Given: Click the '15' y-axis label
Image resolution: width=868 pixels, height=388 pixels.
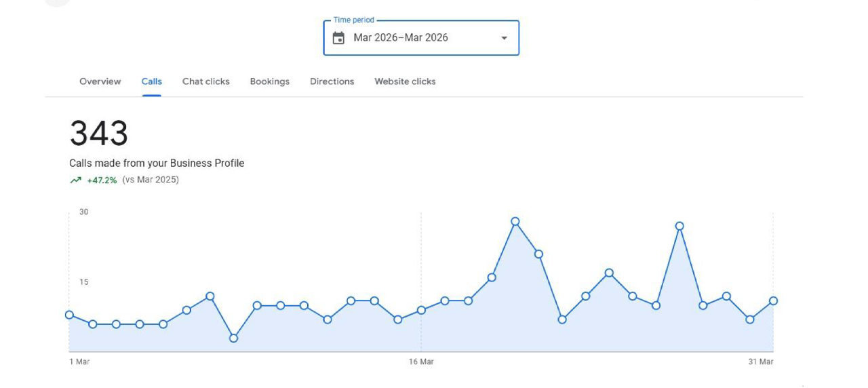Looking at the screenshot, I should (x=84, y=282).
